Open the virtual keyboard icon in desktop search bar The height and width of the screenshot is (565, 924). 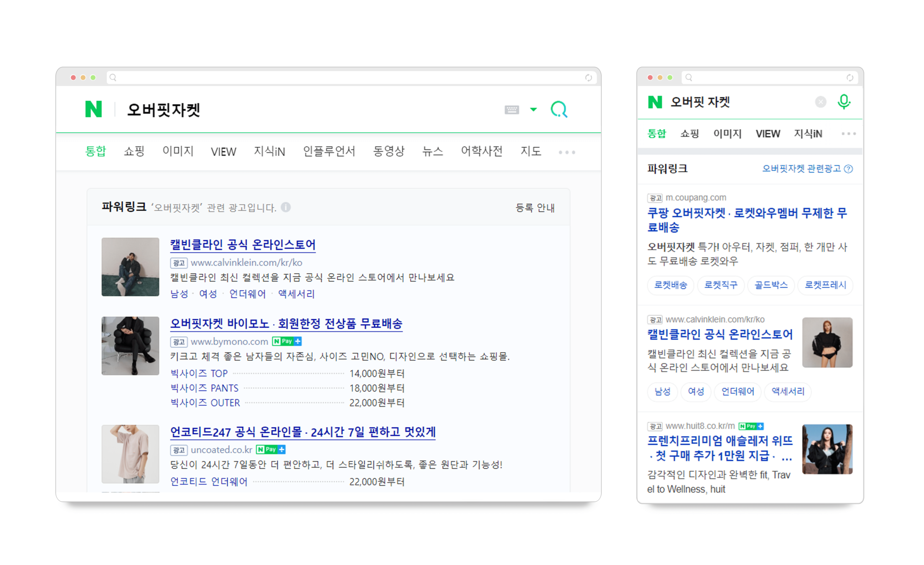pyautogui.click(x=511, y=110)
